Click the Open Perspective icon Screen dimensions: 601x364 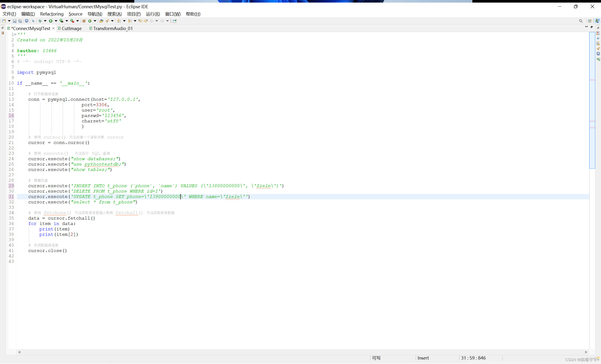pyautogui.click(x=590, y=21)
